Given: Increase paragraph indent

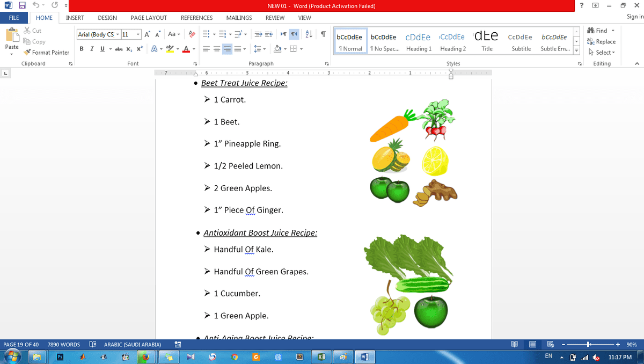Looking at the screenshot, I should pos(269,34).
